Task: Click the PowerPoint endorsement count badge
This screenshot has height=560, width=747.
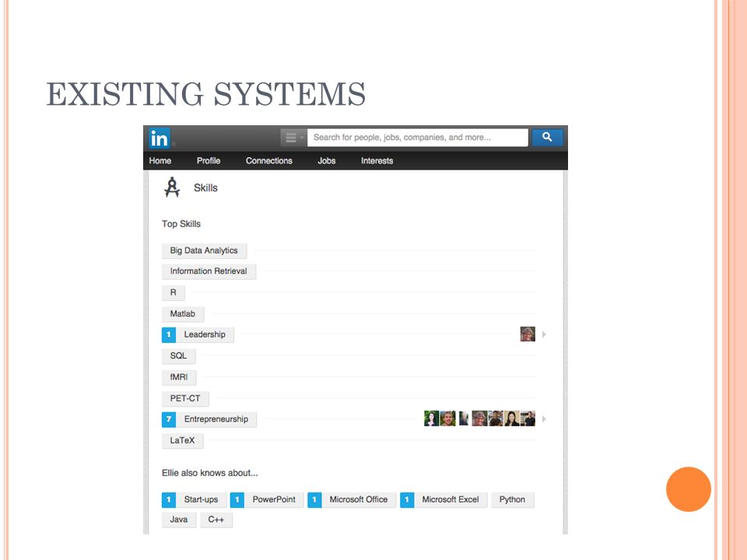Action: click(x=237, y=500)
